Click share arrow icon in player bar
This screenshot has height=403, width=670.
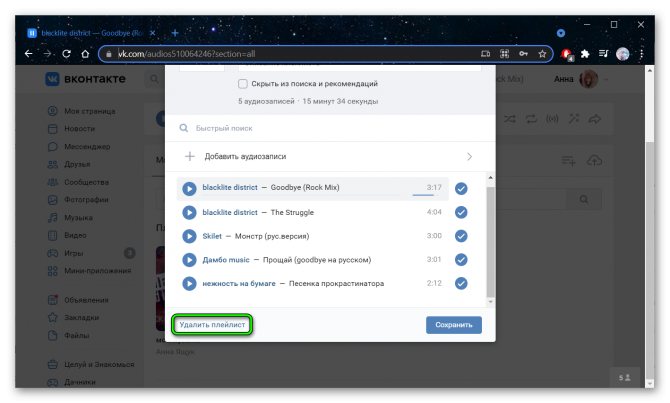click(595, 119)
